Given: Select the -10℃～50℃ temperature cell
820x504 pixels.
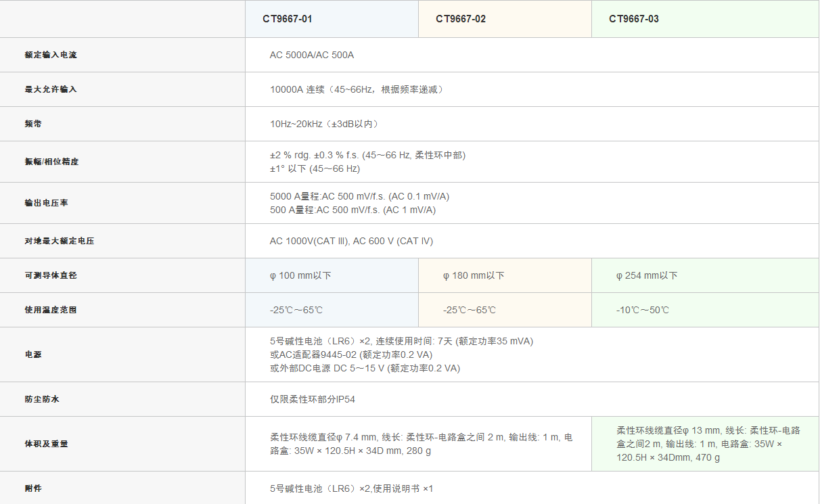Looking at the screenshot, I should (x=643, y=311).
